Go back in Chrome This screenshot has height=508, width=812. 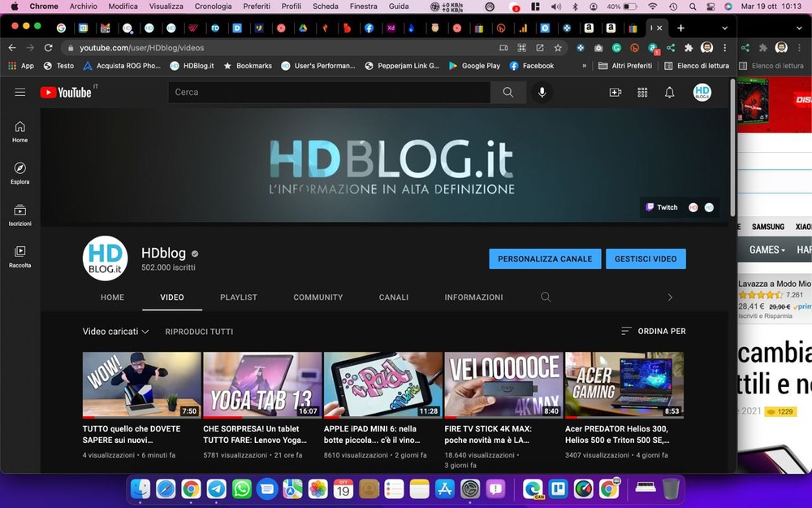(12, 48)
